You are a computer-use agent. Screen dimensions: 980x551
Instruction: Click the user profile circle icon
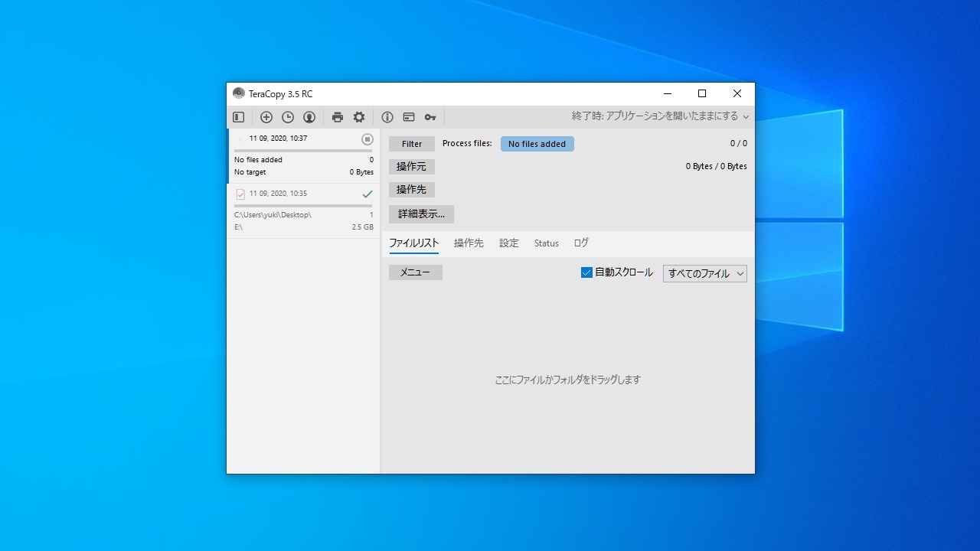tap(309, 117)
